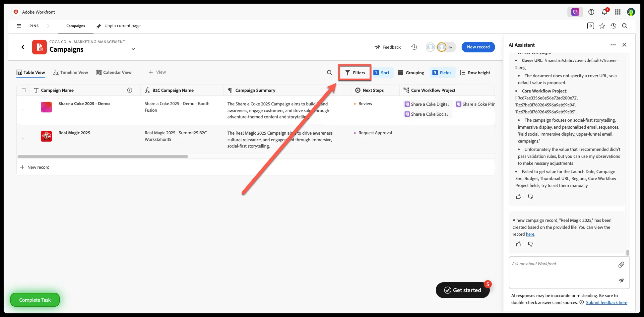Thumbs up the "Real Magic 2025" created response
644x317 pixels.
click(519, 244)
